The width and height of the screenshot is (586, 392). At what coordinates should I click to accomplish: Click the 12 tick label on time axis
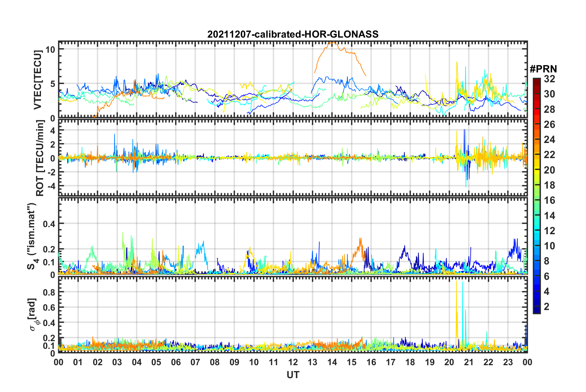293,362
